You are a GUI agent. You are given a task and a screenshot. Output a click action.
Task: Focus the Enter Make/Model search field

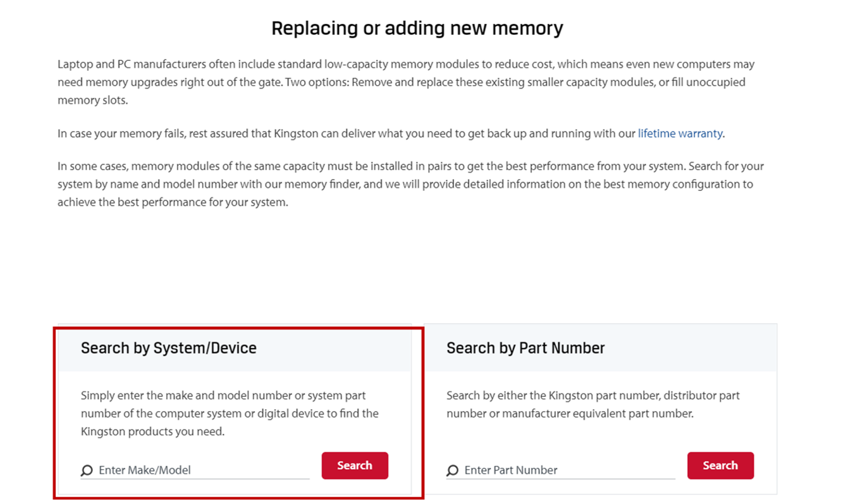(195, 470)
